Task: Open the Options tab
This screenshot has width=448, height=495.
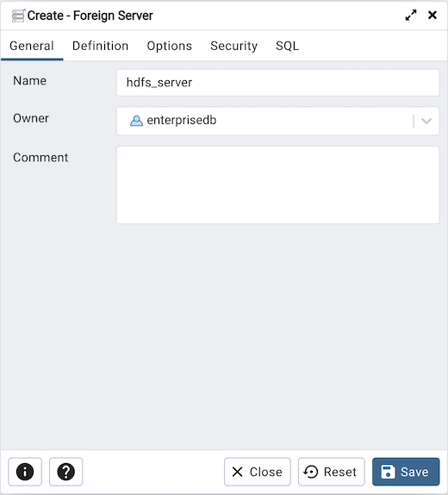Action: point(170,46)
